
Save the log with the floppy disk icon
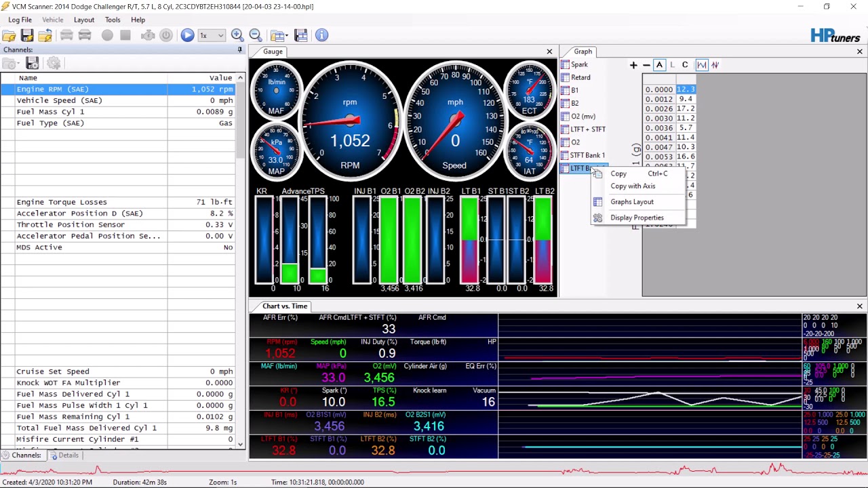click(x=27, y=35)
